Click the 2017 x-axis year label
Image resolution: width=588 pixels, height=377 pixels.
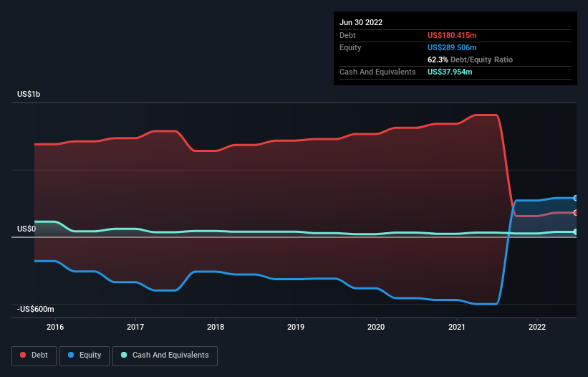click(135, 327)
